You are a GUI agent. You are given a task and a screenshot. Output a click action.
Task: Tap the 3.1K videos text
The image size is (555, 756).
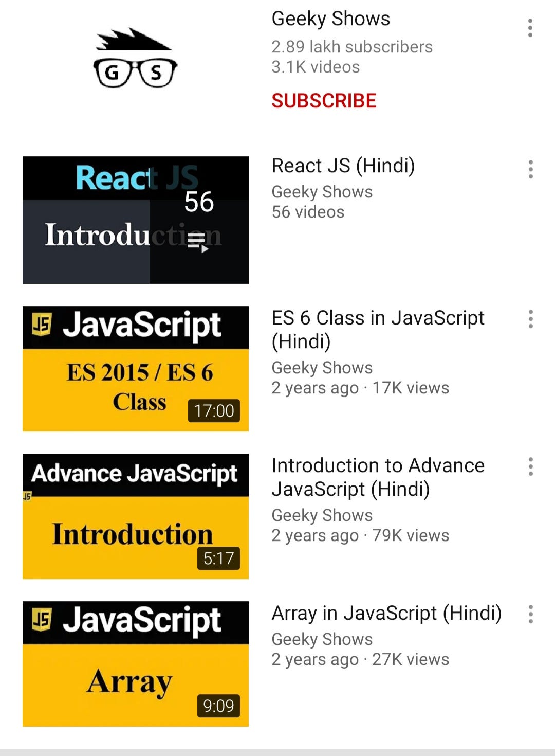(316, 67)
